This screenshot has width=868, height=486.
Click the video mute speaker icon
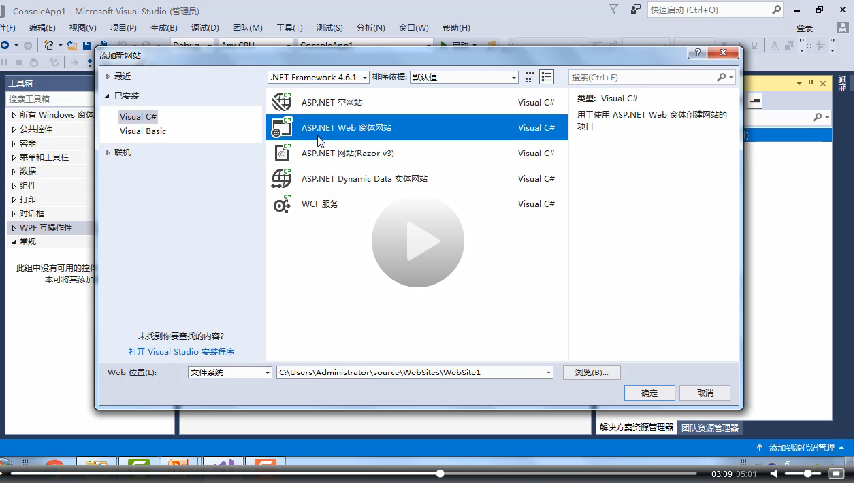click(774, 473)
